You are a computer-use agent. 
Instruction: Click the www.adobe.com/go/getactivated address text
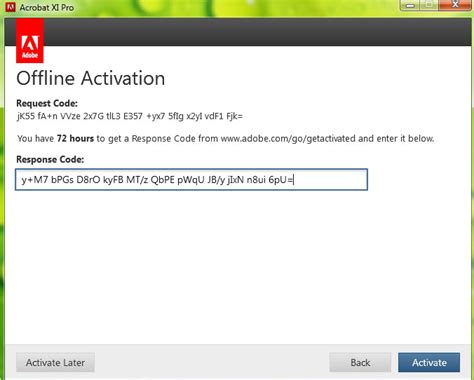click(x=288, y=138)
